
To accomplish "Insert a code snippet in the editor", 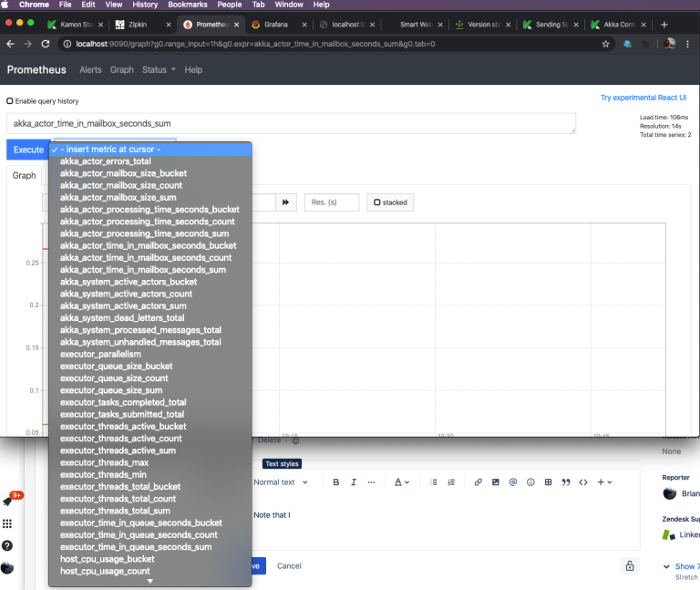I will tap(583, 481).
